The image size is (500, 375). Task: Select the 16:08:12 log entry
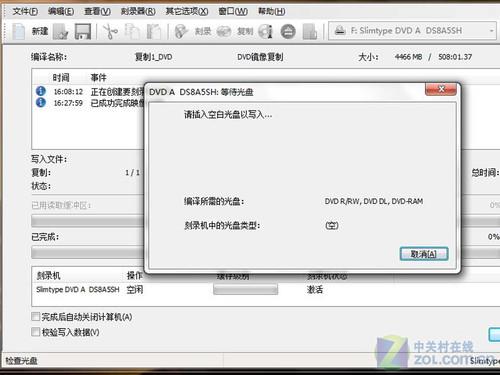click(x=89, y=91)
